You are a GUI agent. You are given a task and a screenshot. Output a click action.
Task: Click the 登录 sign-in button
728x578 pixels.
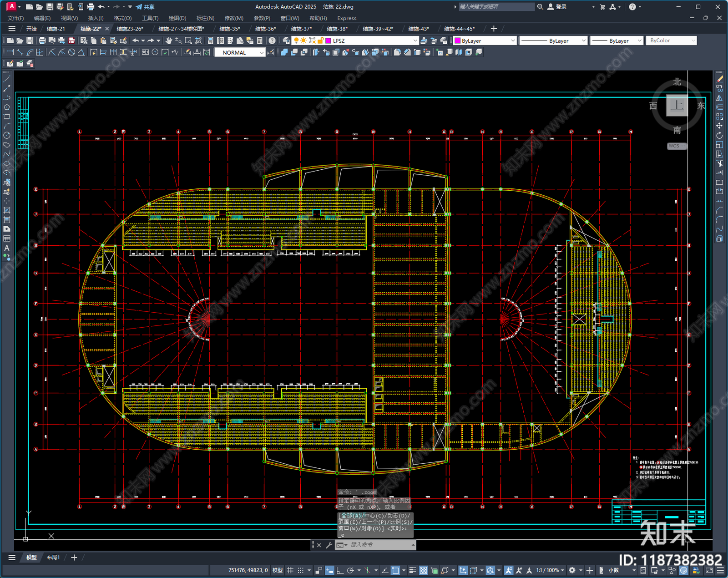click(557, 7)
